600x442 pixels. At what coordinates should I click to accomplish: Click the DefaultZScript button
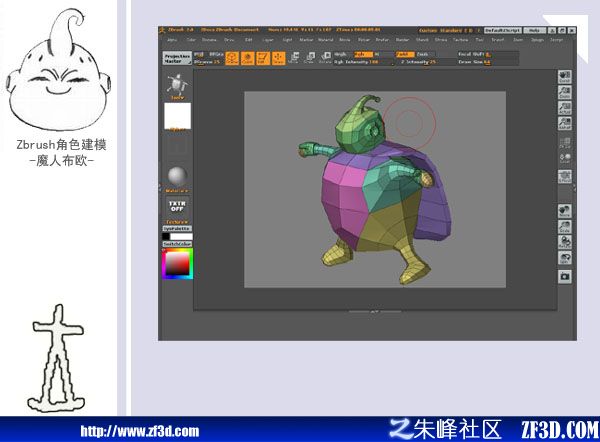(x=503, y=30)
